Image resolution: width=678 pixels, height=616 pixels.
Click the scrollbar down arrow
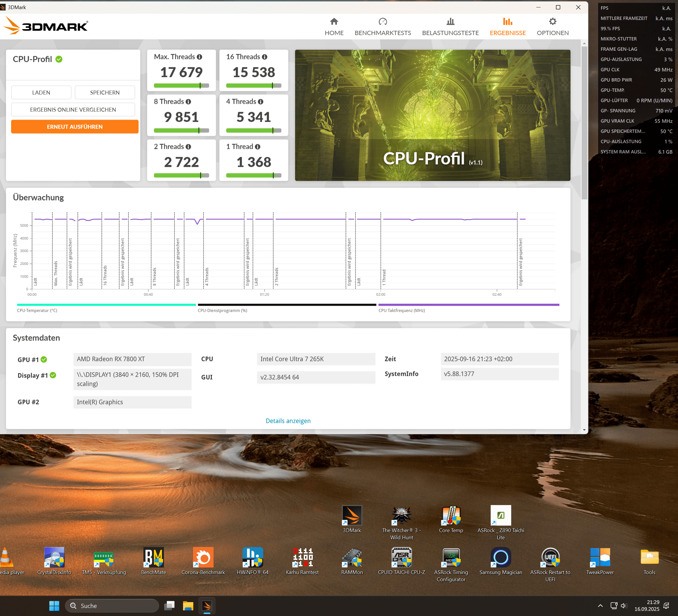click(x=584, y=429)
